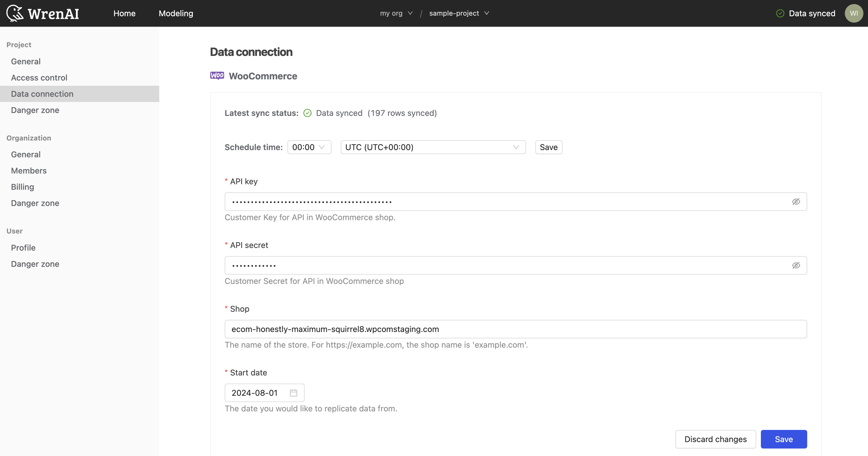Screen dimensions: 868x456
Task: Click the WooCommerce heading text
Action: point(263,76)
